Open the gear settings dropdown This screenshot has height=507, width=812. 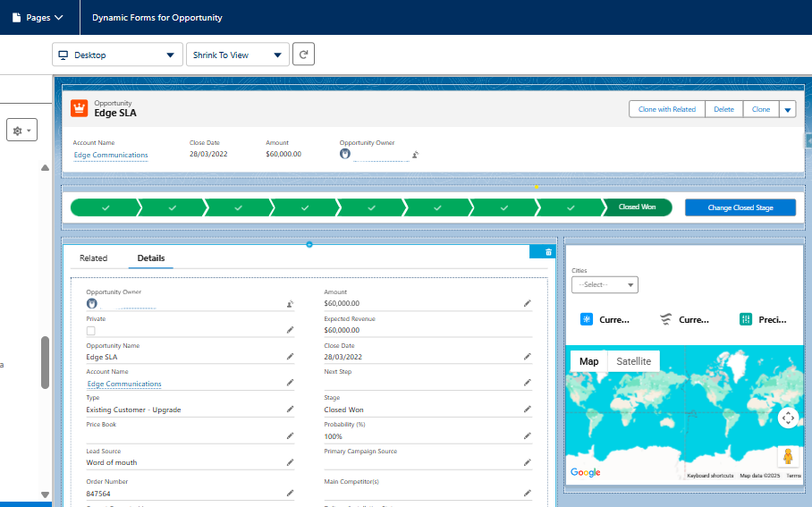[x=21, y=131]
